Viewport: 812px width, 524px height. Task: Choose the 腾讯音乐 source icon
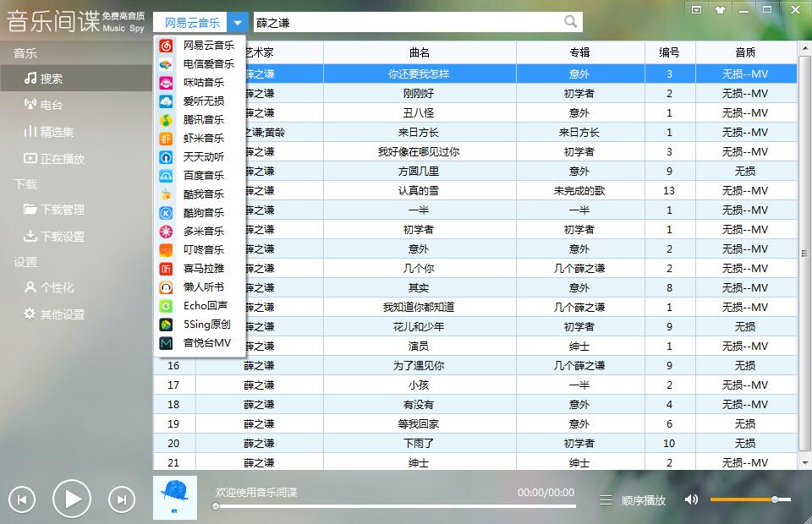pos(166,120)
